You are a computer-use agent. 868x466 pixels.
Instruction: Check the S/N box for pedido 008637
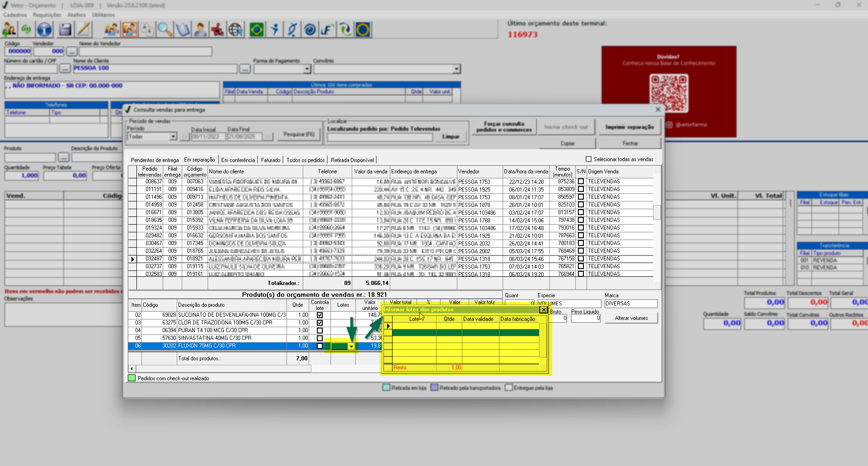tap(581, 181)
